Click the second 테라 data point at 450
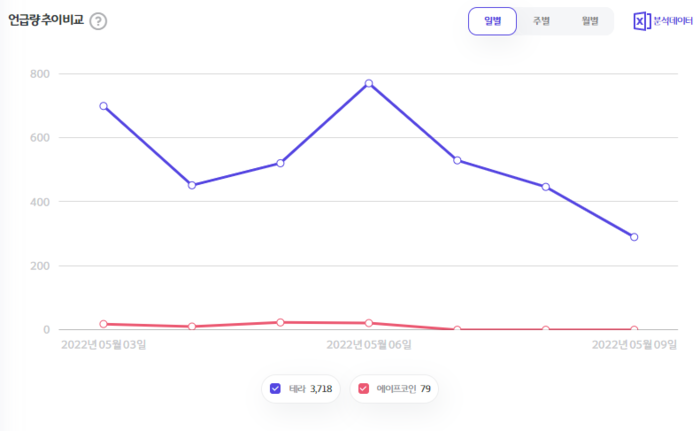 coord(192,185)
